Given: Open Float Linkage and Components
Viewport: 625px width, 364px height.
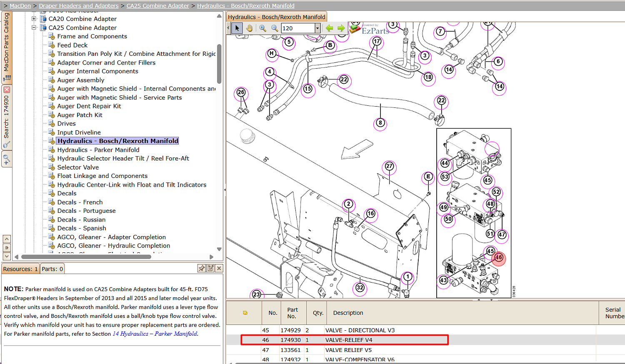Looking at the screenshot, I should 102,176.
